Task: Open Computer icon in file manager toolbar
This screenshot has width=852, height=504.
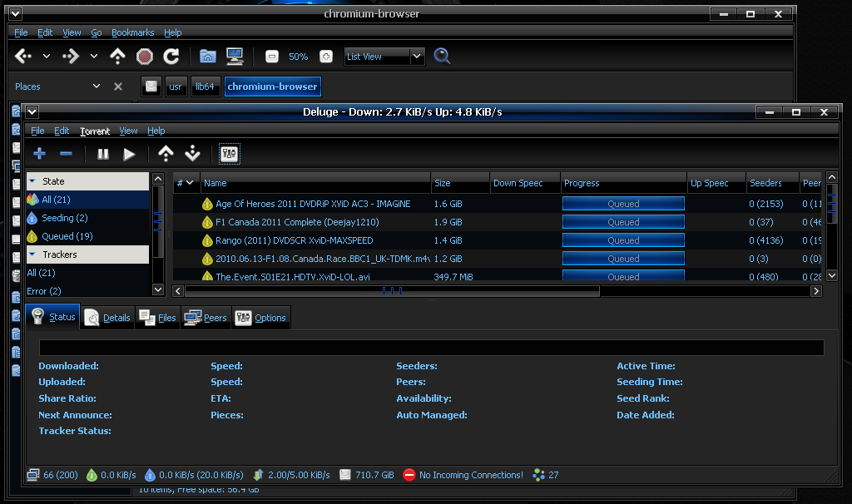Action: [x=235, y=56]
